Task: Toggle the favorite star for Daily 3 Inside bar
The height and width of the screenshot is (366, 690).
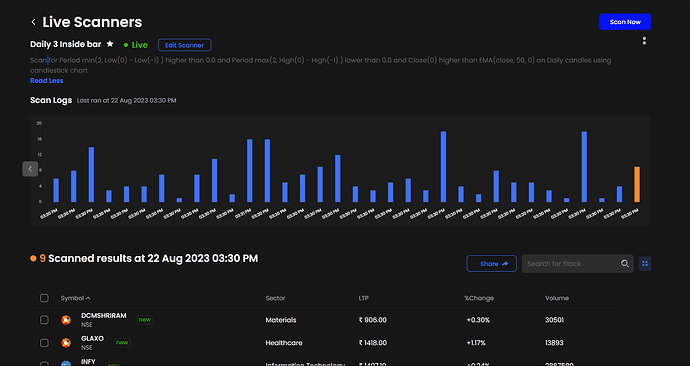Action: (x=110, y=44)
